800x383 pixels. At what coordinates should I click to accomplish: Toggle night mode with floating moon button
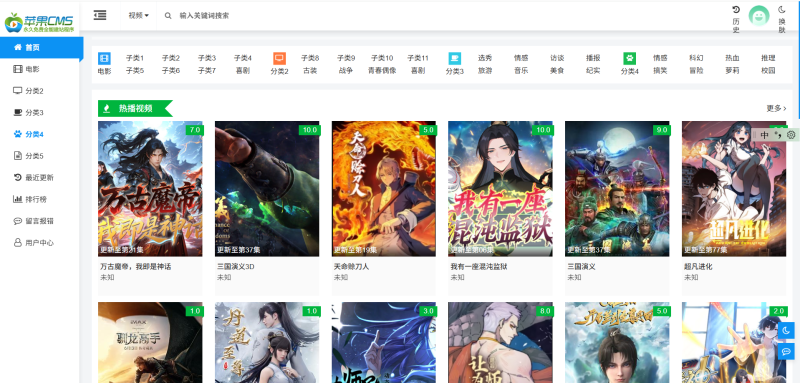(786, 330)
